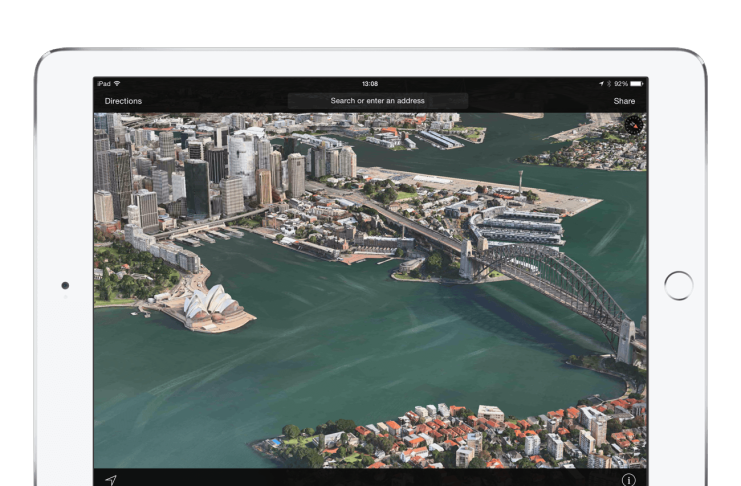Tap the iPad home button

point(679,286)
